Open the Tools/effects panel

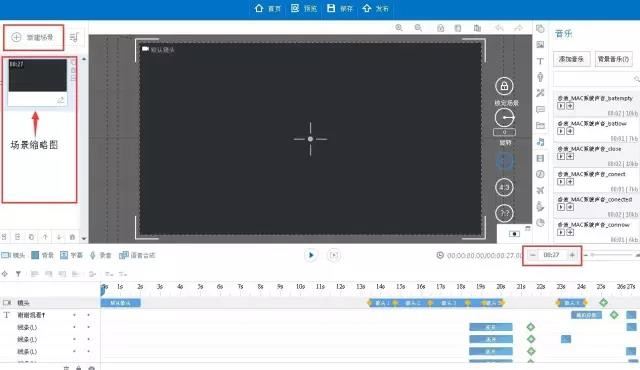pyautogui.click(x=540, y=93)
